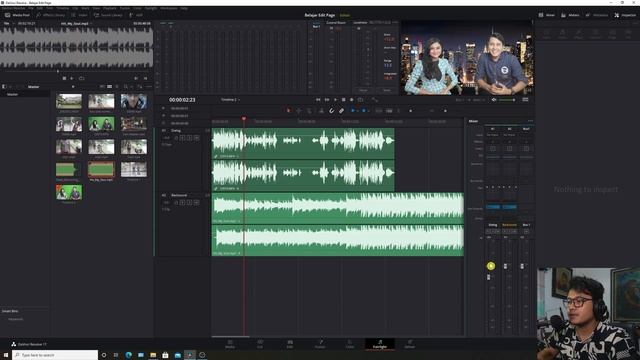Open the Effects Library panel
This screenshot has height=360, width=640.
51,15
